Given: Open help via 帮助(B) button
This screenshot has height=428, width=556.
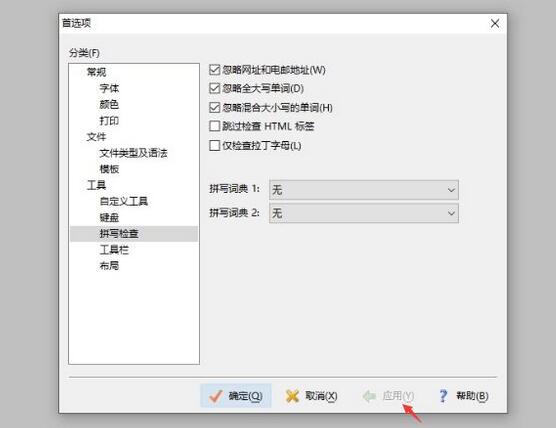Looking at the screenshot, I should tap(464, 396).
